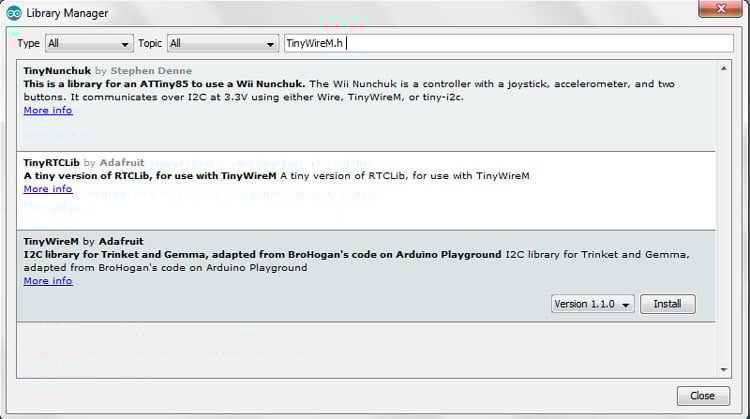Image resolution: width=750 pixels, height=419 pixels.
Task: Click the Arduino logo in title bar
Action: [13, 13]
